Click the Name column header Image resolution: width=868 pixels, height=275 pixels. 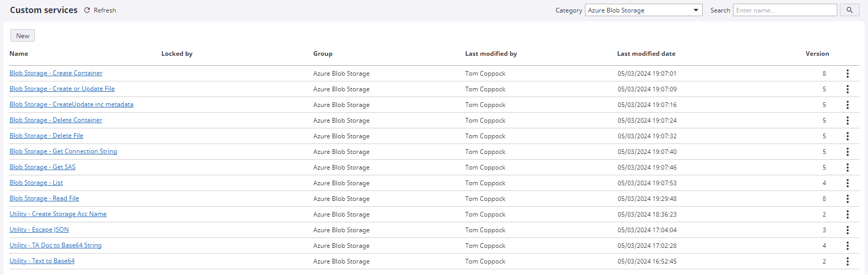point(19,54)
